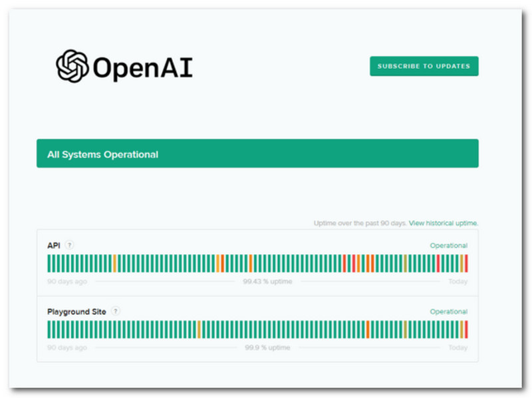
Task: Click first orange bar in API uptime chart
Action: [114, 264]
